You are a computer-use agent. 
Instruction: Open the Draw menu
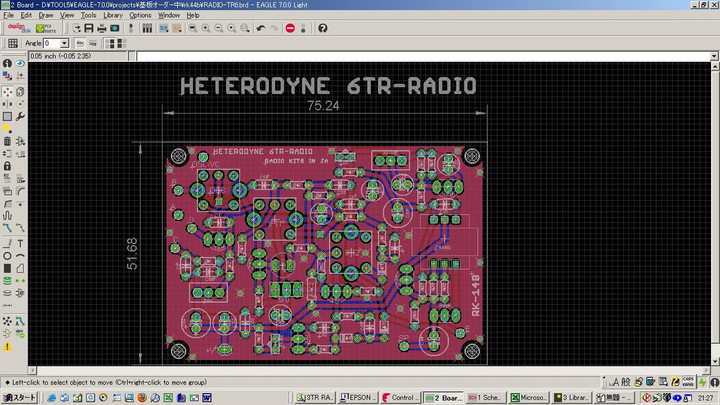tap(45, 16)
